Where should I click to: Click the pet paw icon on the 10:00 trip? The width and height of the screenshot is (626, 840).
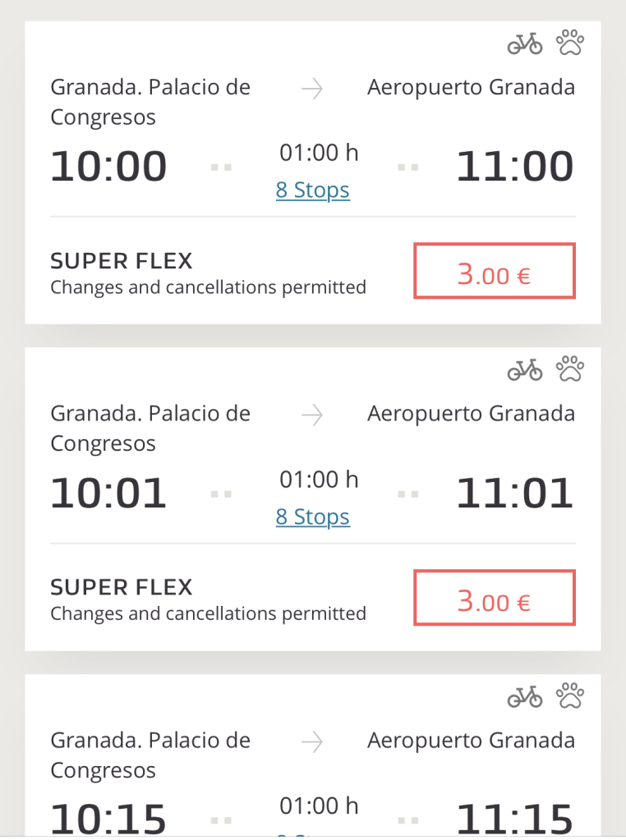click(x=570, y=43)
